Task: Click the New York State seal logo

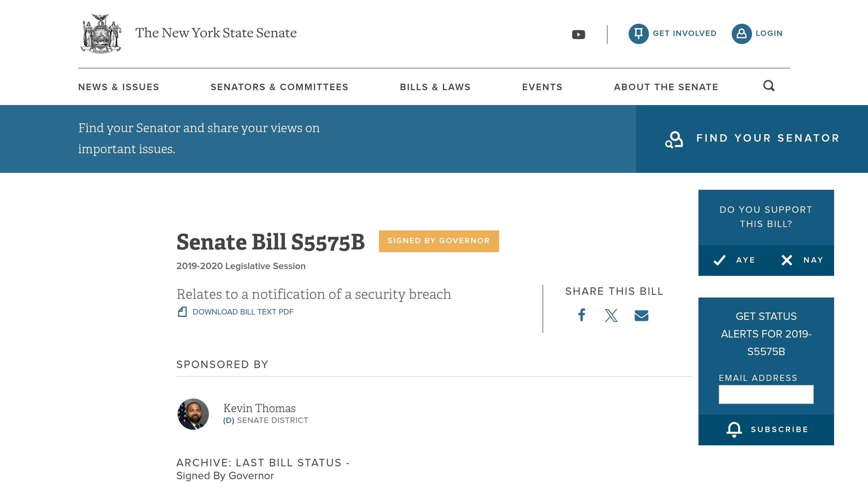Action: click(x=101, y=33)
